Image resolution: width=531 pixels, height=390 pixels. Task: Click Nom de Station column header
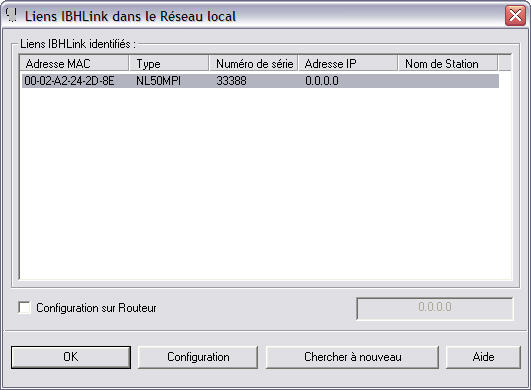(x=448, y=63)
